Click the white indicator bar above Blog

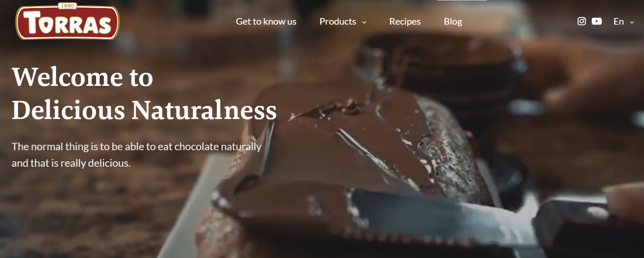[462, 0]
